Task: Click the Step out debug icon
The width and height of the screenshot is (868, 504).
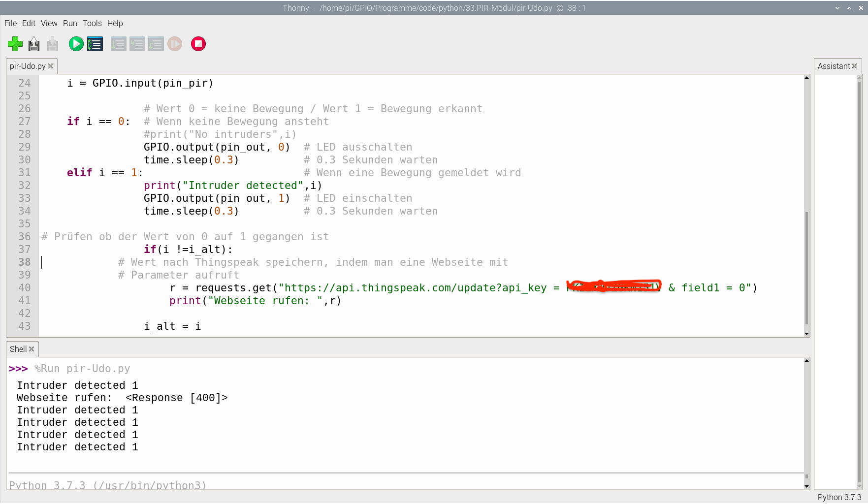Action: (x=156, y=44)
